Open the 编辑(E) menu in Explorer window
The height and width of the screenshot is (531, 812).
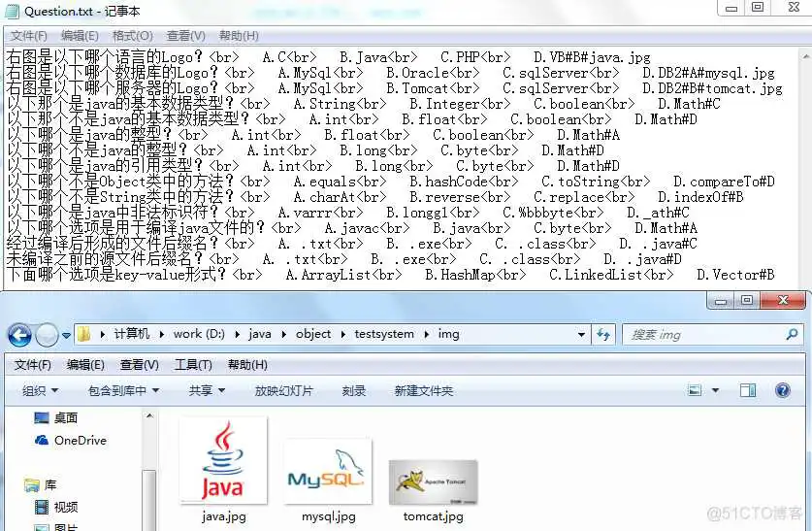click(85, 365)
